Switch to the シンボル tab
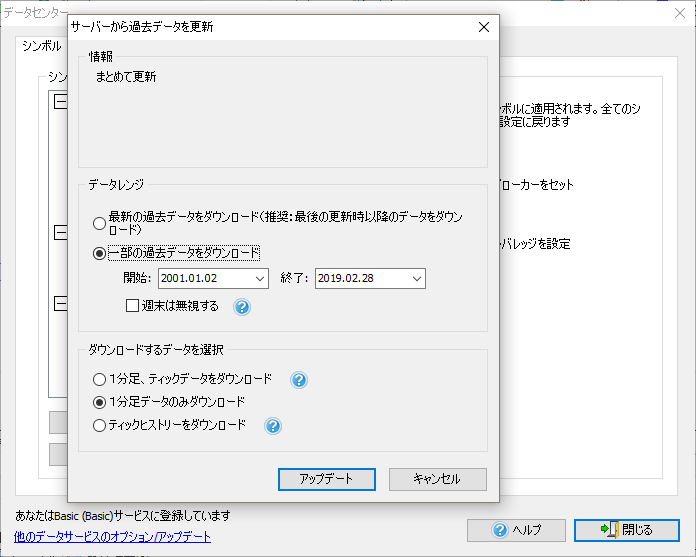 [41, 47]
